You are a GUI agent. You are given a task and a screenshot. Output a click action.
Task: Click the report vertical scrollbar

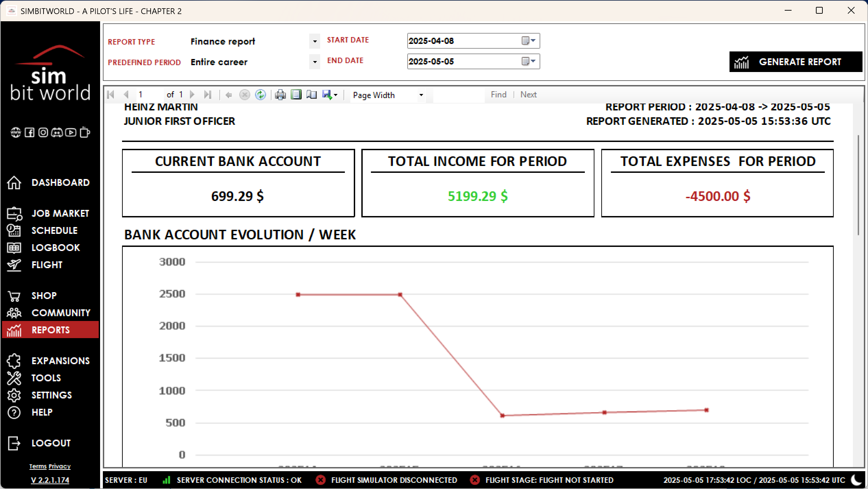coord(858,185)
